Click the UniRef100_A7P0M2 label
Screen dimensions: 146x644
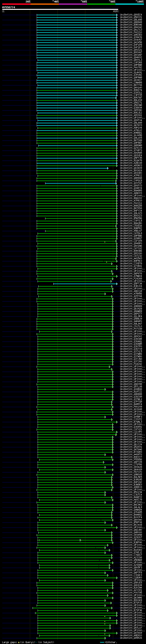[131, 75]
